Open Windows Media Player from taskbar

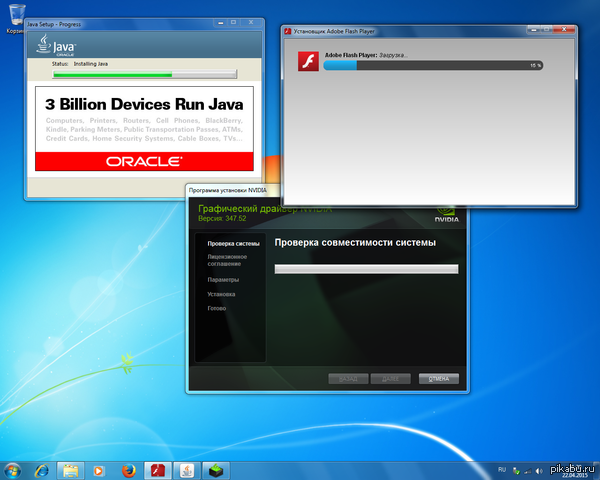pyautogui.click(x=99, y=471)
